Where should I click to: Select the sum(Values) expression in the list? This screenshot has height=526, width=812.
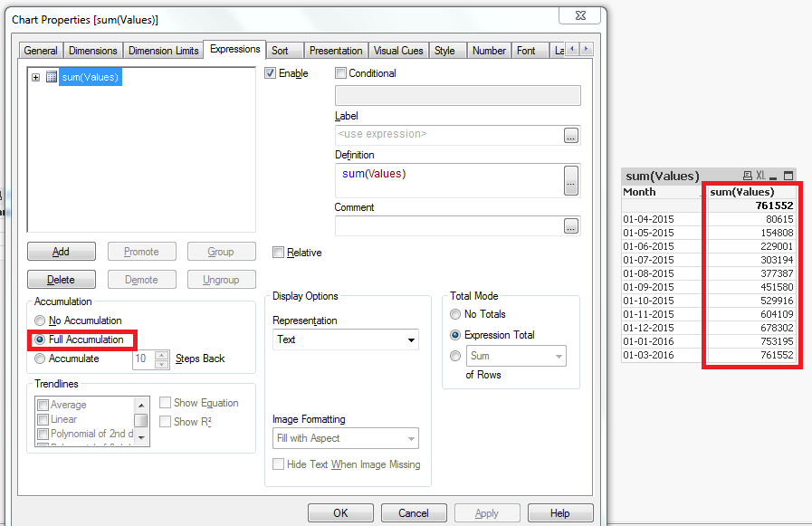[x=91, y=77]
